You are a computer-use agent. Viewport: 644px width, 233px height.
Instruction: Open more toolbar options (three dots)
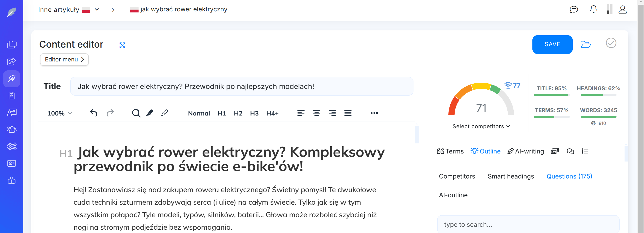point(374,113)
